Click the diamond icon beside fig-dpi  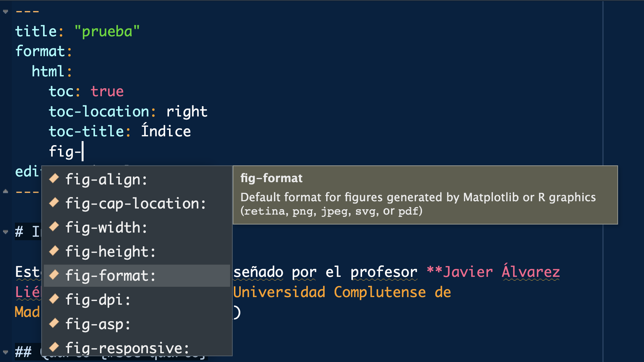tap(54, 299)
